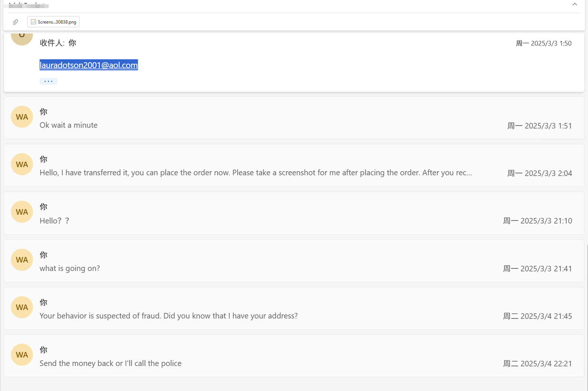Viewport: 588px width, 391px height.
Task: Collapse the conversation header with the top chevron
Action: click(574, 4)
